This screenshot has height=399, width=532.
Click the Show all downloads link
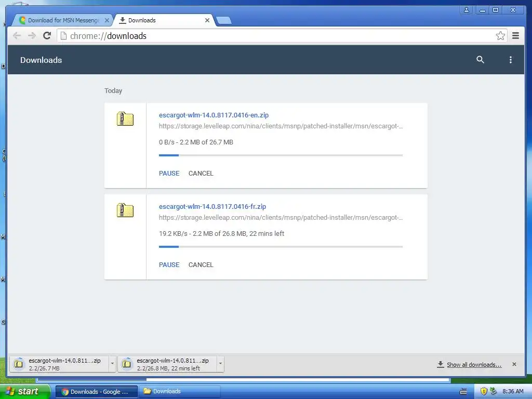point(474,365)
